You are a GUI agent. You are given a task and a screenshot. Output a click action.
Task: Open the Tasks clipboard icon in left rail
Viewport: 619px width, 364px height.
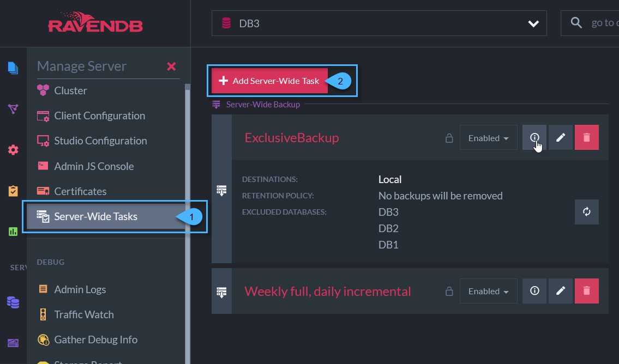pos(13,191)
